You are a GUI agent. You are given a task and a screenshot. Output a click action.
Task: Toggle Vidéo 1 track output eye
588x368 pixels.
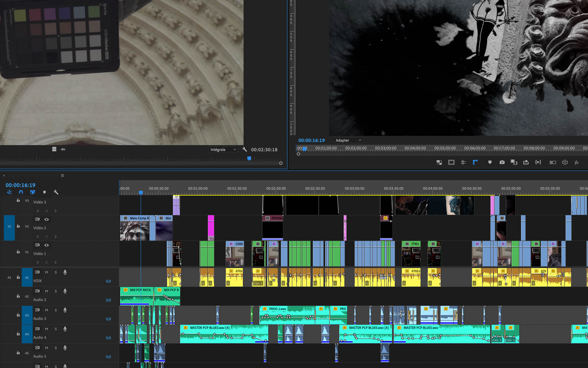47,245
